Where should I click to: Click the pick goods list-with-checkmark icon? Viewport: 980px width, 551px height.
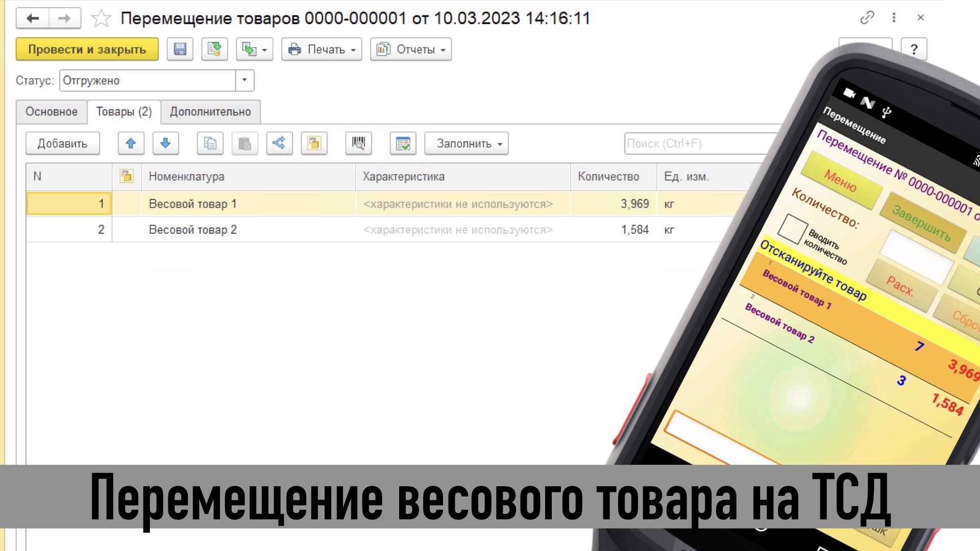(x=403, y=143)
